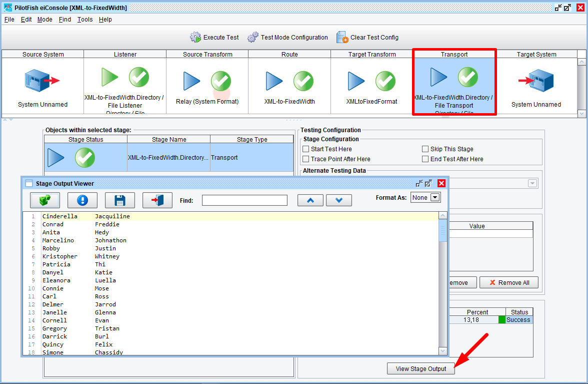
Task: Expand the Alternate Testing Data dropdown
Action: coord(532,184)
